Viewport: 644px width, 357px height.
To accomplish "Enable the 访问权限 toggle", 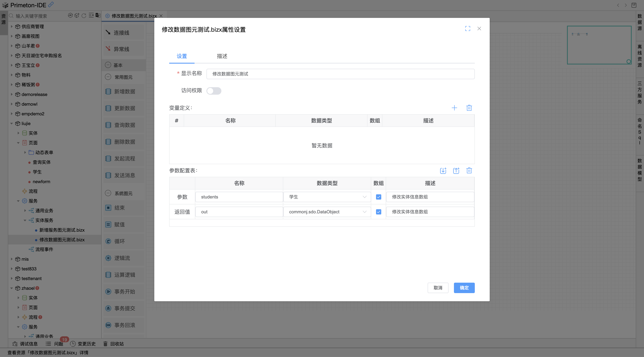I will (x=214, y=91).
